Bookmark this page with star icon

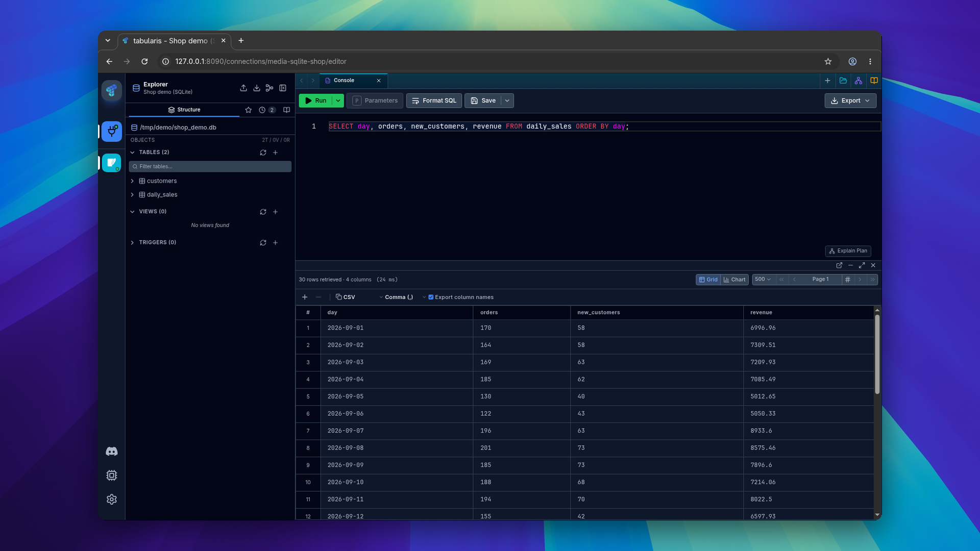point(828,62)
